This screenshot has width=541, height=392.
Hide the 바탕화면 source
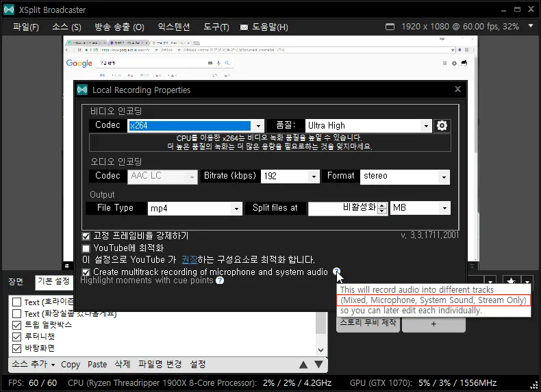tap(16, 349)
